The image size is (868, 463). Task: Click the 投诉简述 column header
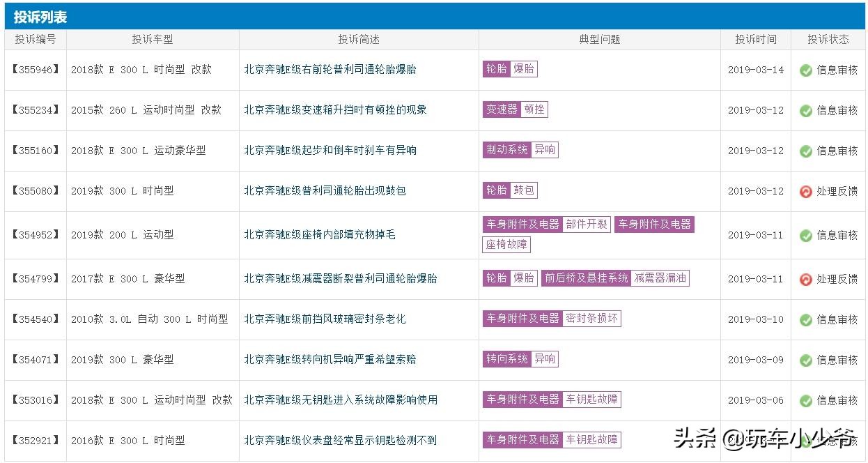coord(359,40)
